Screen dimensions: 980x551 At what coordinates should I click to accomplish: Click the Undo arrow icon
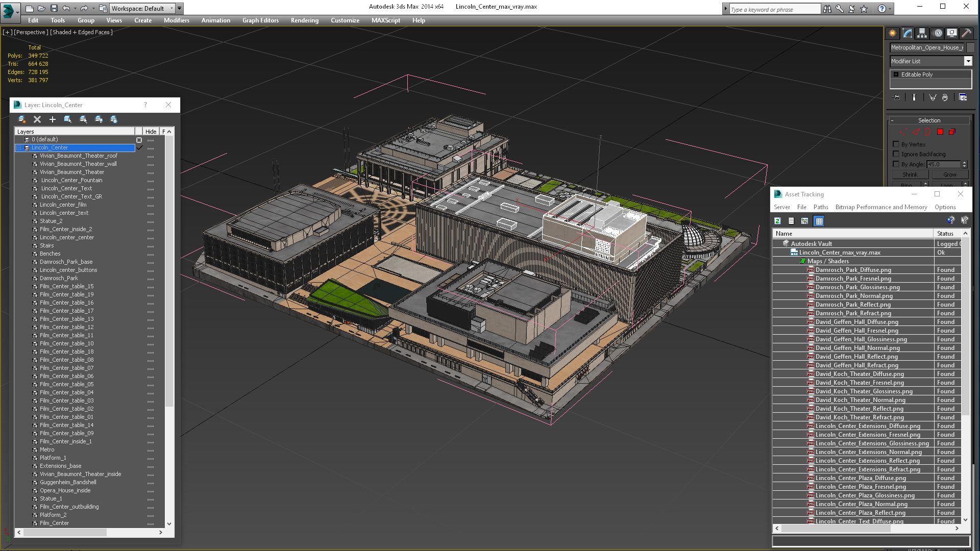click(x=66, y=8)
